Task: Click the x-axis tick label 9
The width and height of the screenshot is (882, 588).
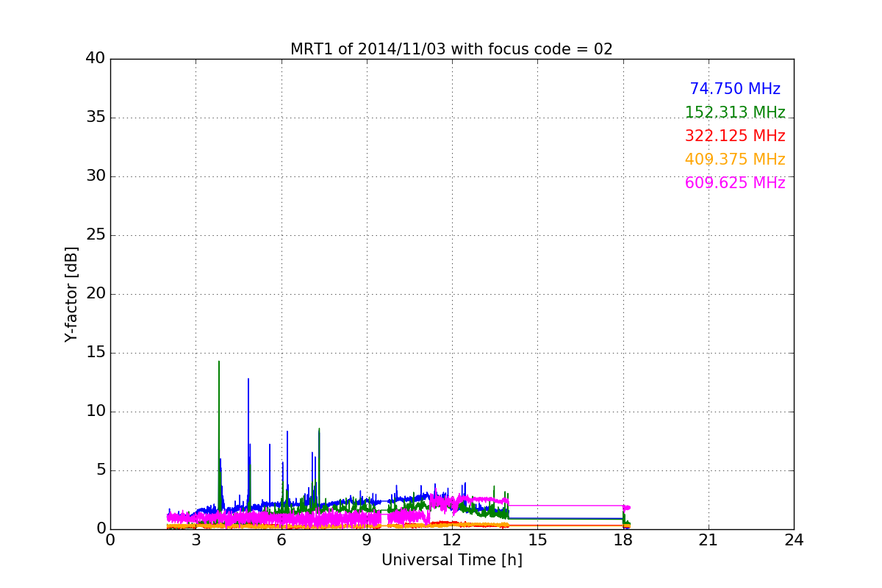Action: click(x=367, y=540)
